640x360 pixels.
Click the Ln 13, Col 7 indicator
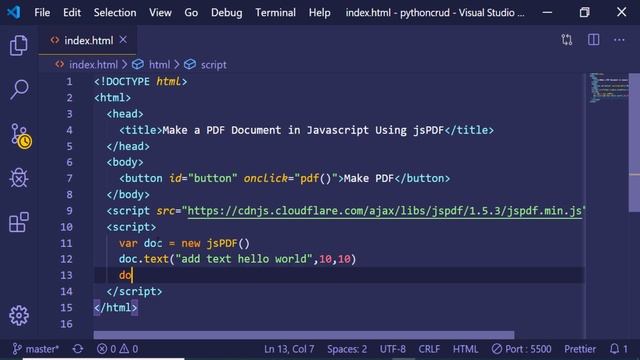(x=289, y=349)
